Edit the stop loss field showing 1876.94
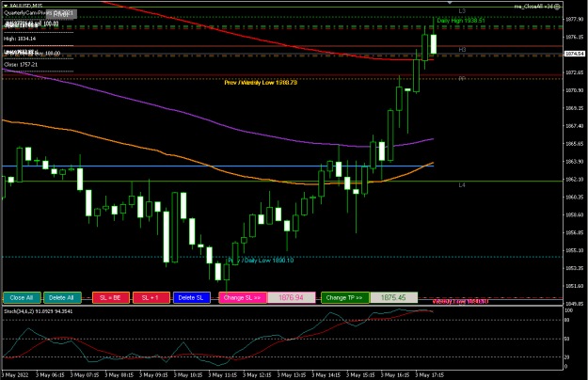Viewport: 588px width, 380px height. point(292,298)
